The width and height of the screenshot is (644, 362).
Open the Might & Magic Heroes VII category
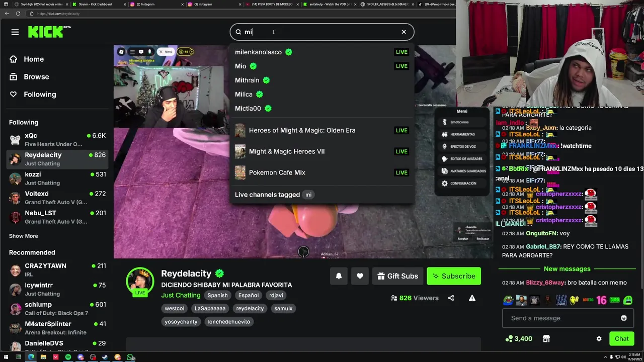tap(322, 151)
